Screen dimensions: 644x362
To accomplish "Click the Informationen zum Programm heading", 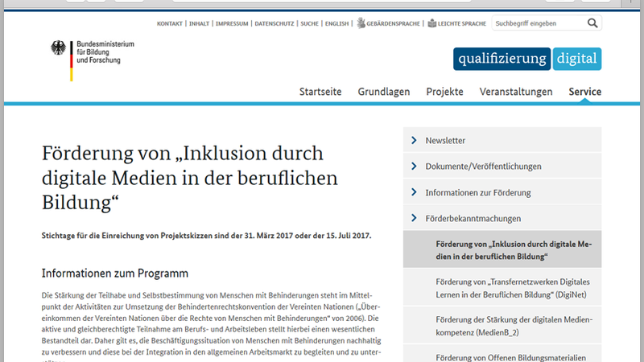I will (115, 274).
